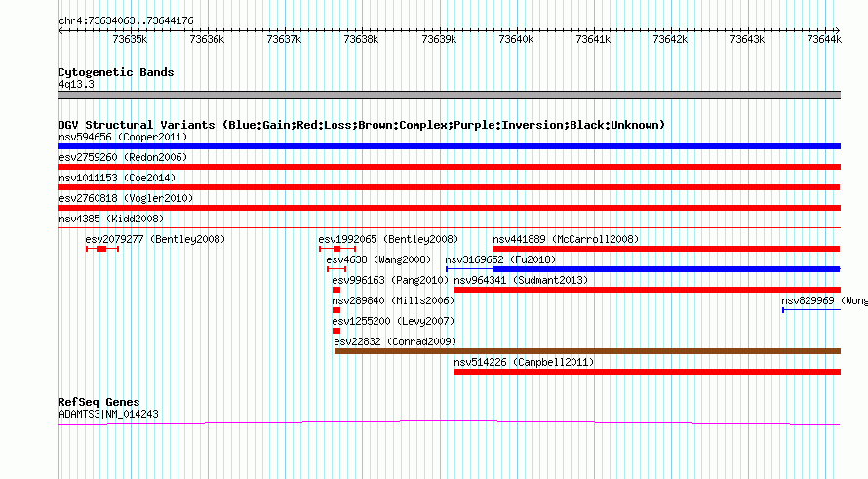The image size is (868, 479).
Task: Open the esv2759260 (Redon2006) variant label
Action: point(123,157)
